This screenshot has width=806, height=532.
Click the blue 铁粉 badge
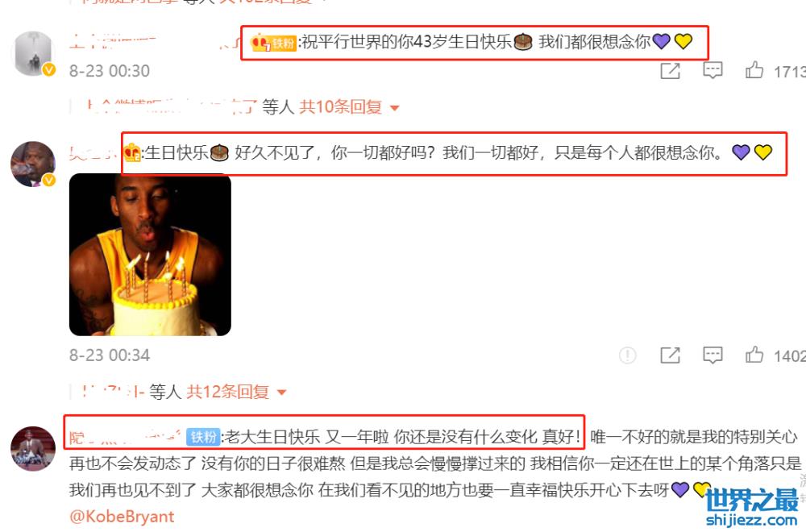[203, 437]
